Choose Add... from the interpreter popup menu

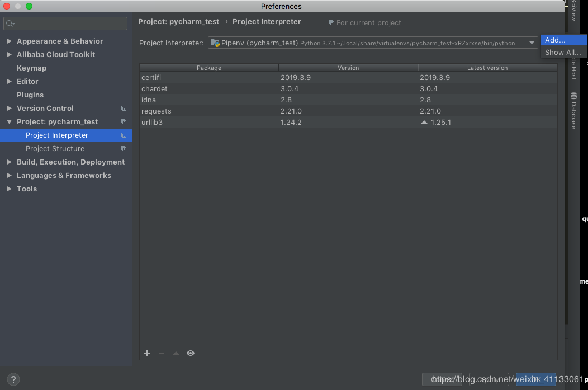tap(563, 40)
